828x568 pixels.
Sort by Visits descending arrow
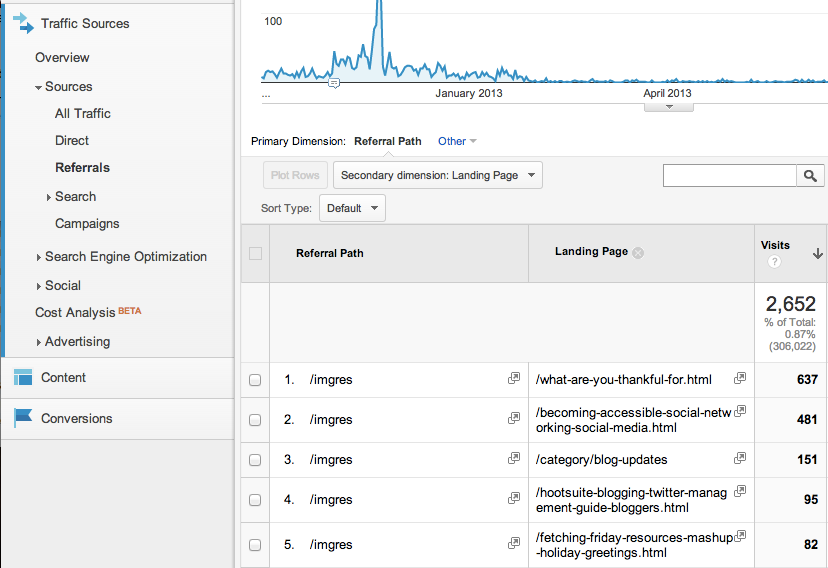(x=817, y=253)
